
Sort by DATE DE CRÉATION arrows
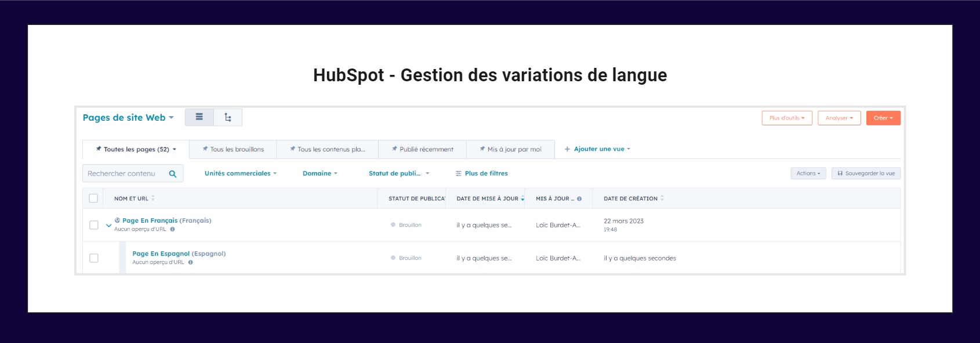(662, 198)
